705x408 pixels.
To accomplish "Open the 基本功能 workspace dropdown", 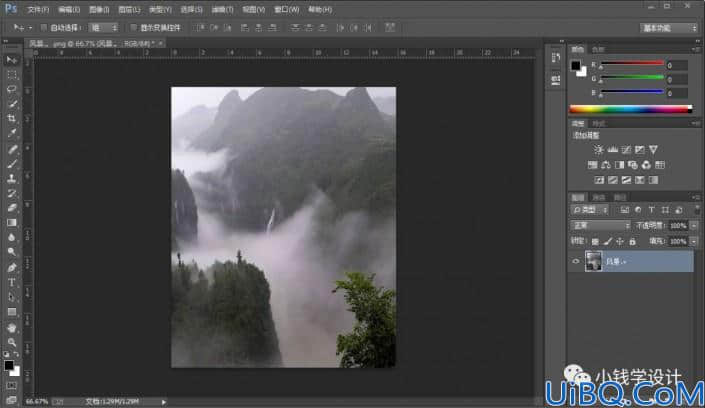I will [x=669, y=28].
